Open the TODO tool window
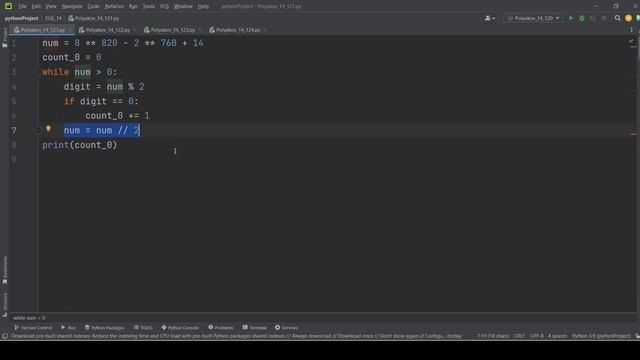The height and width of the screenshot is (360, 640). (x=143, y=327)
